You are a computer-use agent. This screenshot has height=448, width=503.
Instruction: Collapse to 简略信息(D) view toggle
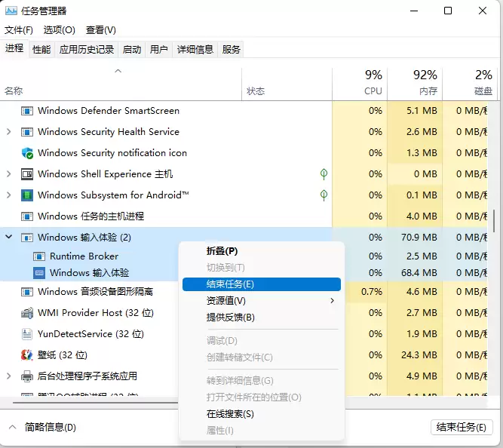[11, 427]
